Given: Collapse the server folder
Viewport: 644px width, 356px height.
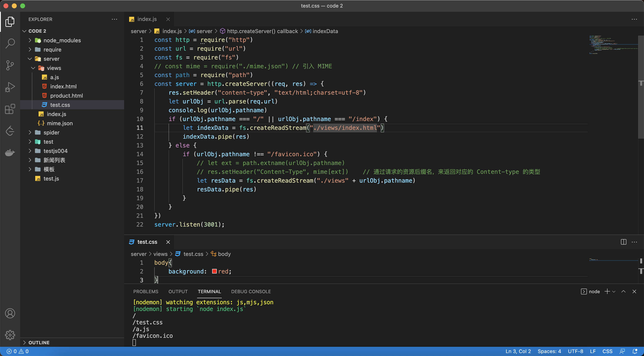Looking at the screenshot, I should (30, 59).
